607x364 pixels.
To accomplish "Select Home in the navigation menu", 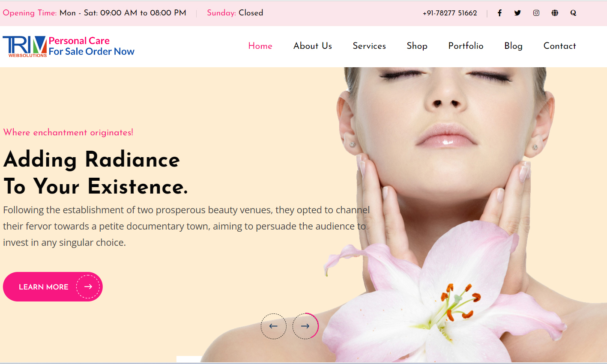I will [260, 46].
